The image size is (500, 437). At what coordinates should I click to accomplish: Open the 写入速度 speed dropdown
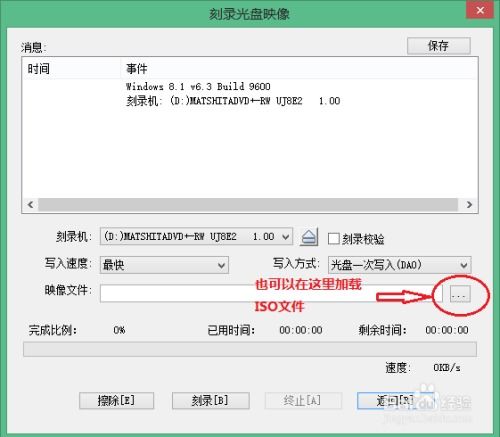164,265
